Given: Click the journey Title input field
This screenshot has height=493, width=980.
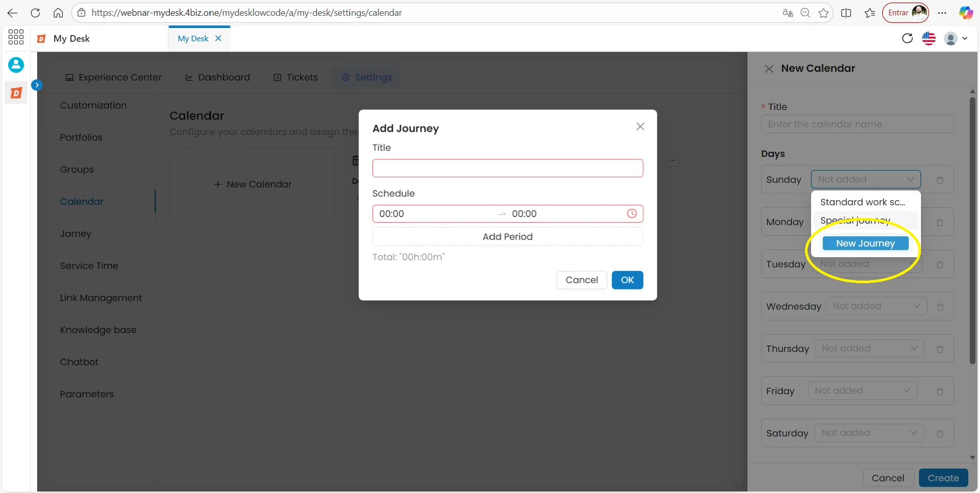Looking at the screenshot, I should click(507, 168).
